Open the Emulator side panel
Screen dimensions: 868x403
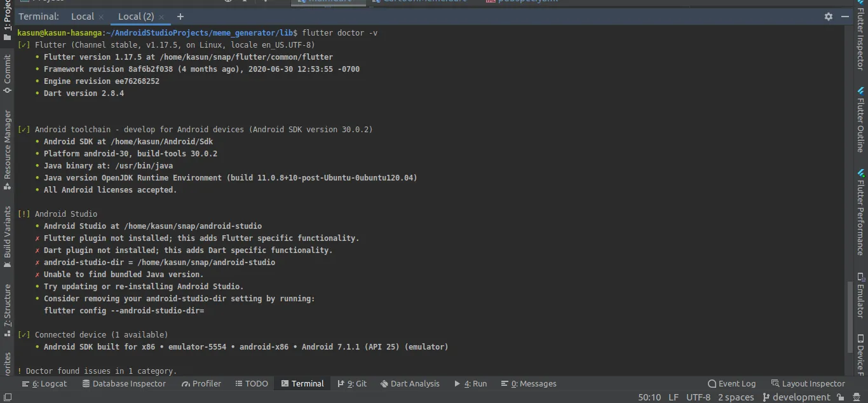[x=861, y=296]
